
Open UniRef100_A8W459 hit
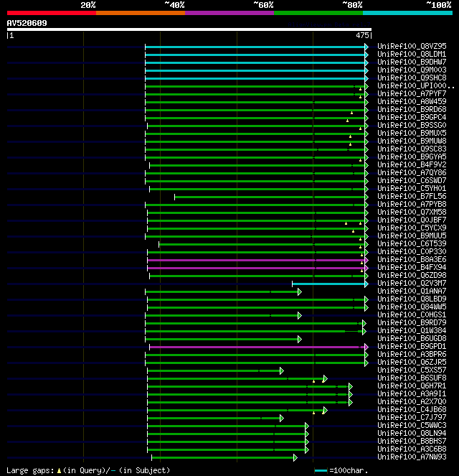pyautogui.click(x=412, y=101)
